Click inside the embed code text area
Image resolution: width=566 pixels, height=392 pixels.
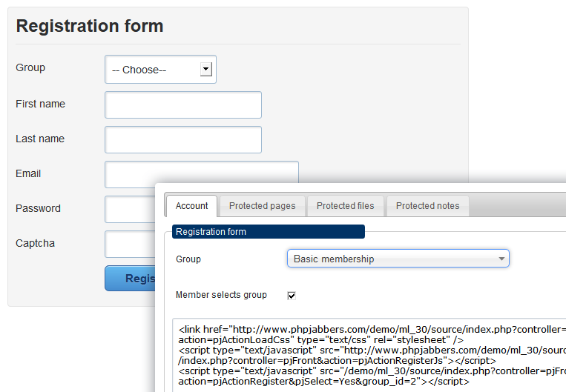click(369, 355)
